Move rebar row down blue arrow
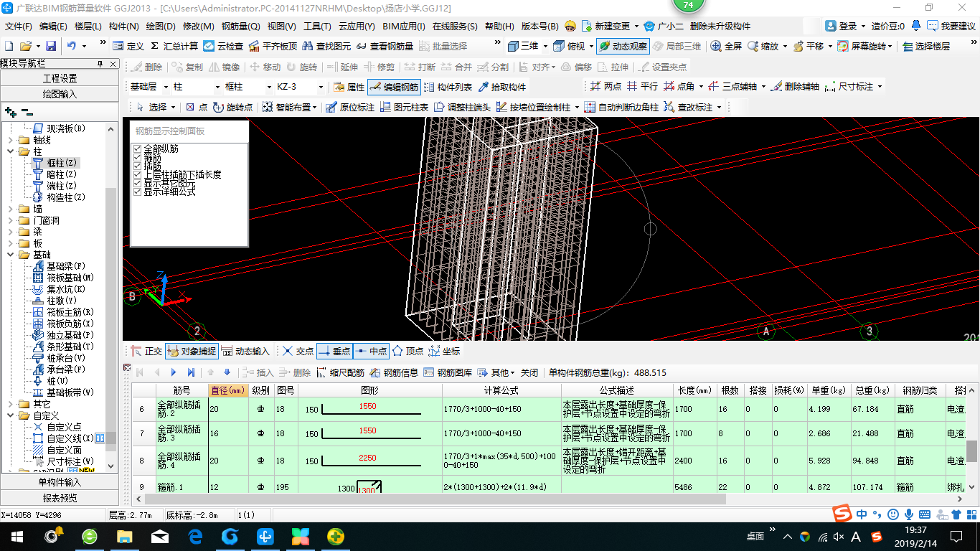 pyautogui.click(x=227, y=372)
